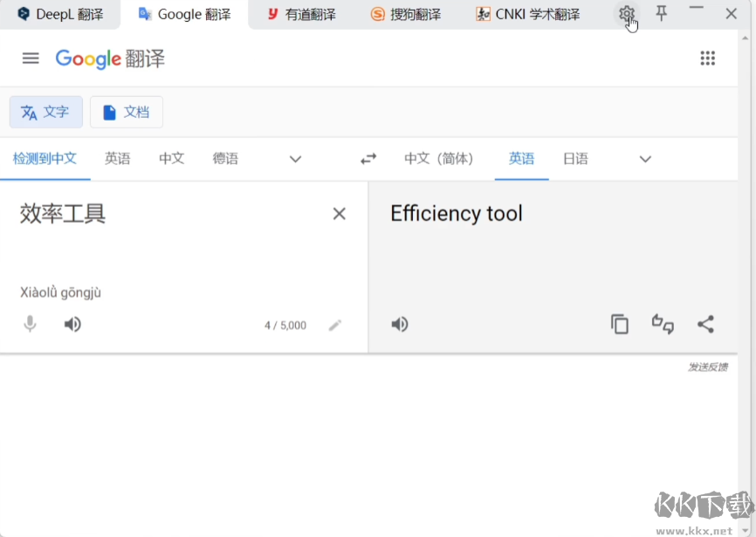This screenshot has height=537, width=756.
Task: Switch to the 有道翻译 tab
Action: click(x=301, y=15)
